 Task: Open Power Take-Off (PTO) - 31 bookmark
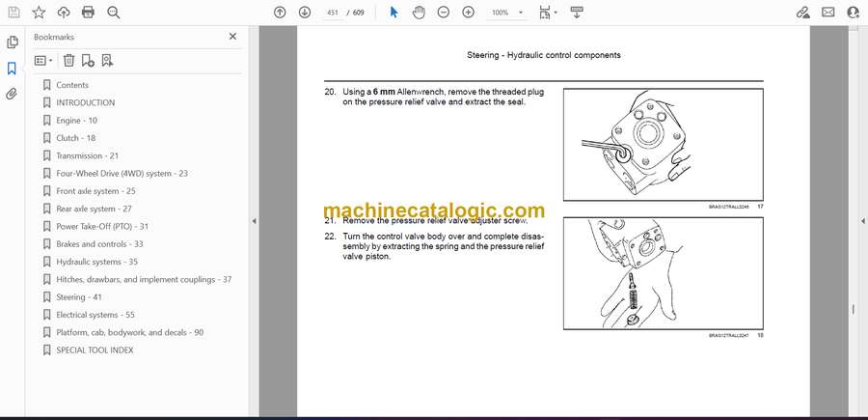[x=102, y=227]
